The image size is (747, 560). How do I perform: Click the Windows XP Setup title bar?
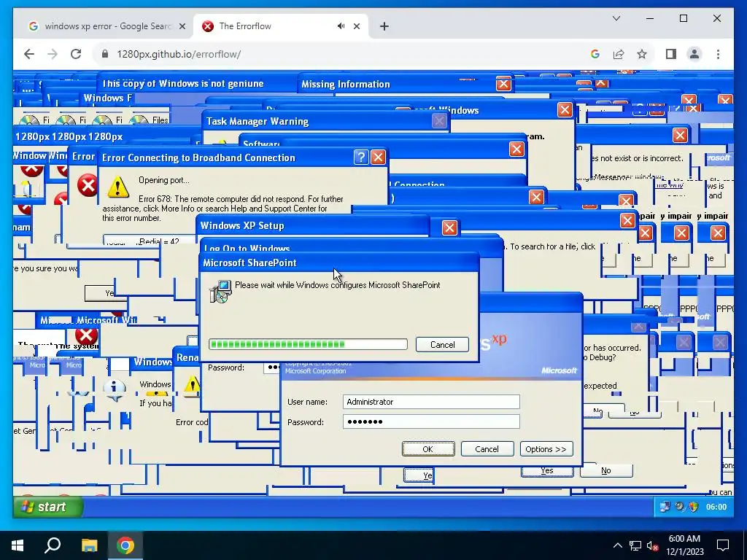(312, 226)
